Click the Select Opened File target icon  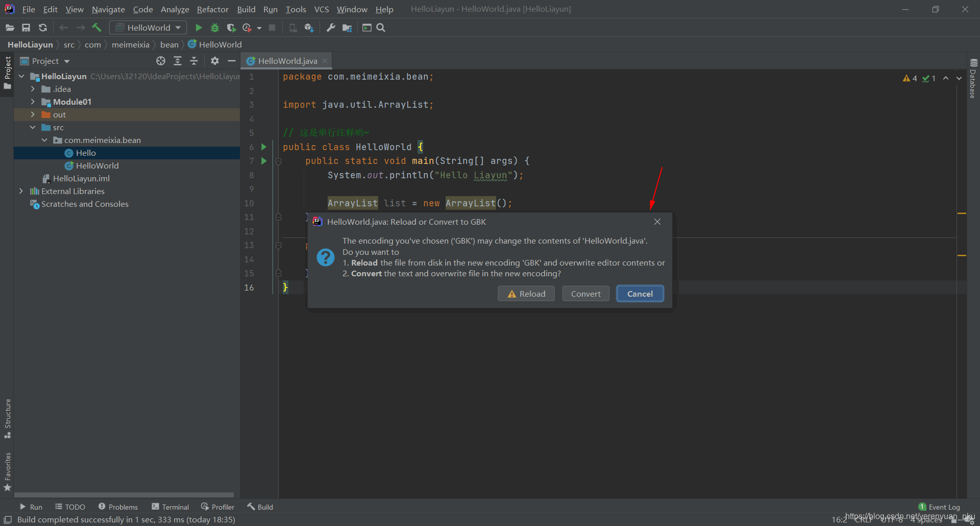161,61
